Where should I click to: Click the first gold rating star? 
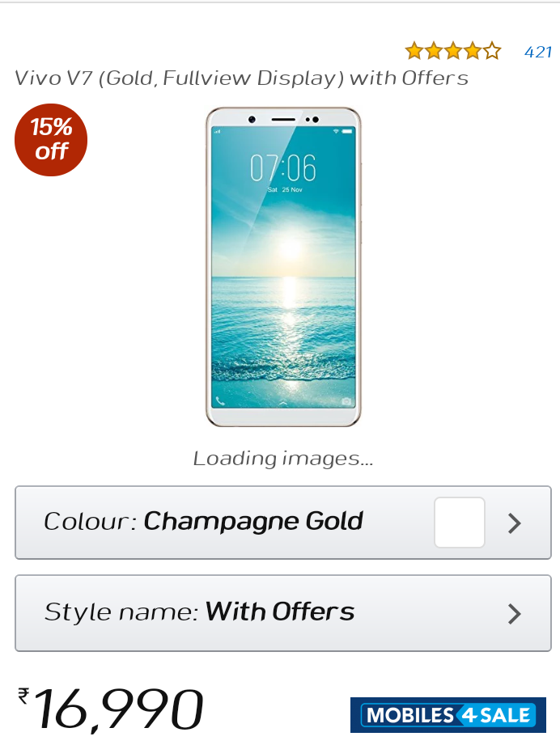[414, 51]
